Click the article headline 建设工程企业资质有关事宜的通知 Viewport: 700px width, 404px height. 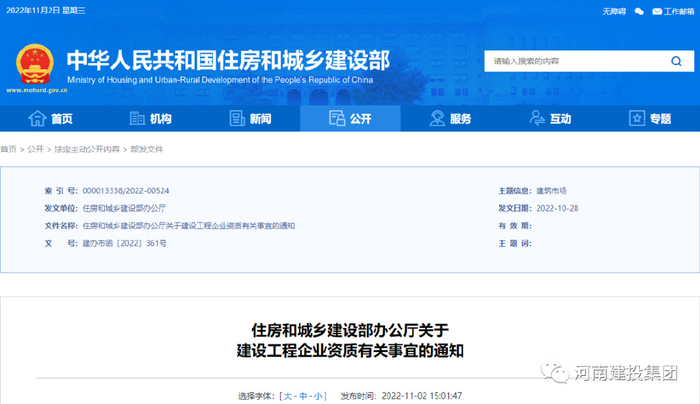point(350,351)
